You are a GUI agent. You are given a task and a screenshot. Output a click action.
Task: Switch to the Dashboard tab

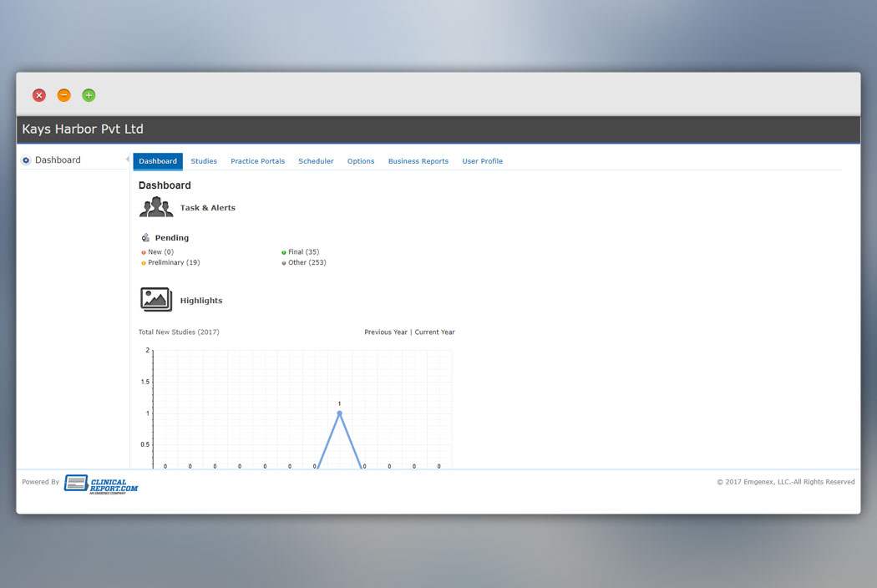click(158, 161)
